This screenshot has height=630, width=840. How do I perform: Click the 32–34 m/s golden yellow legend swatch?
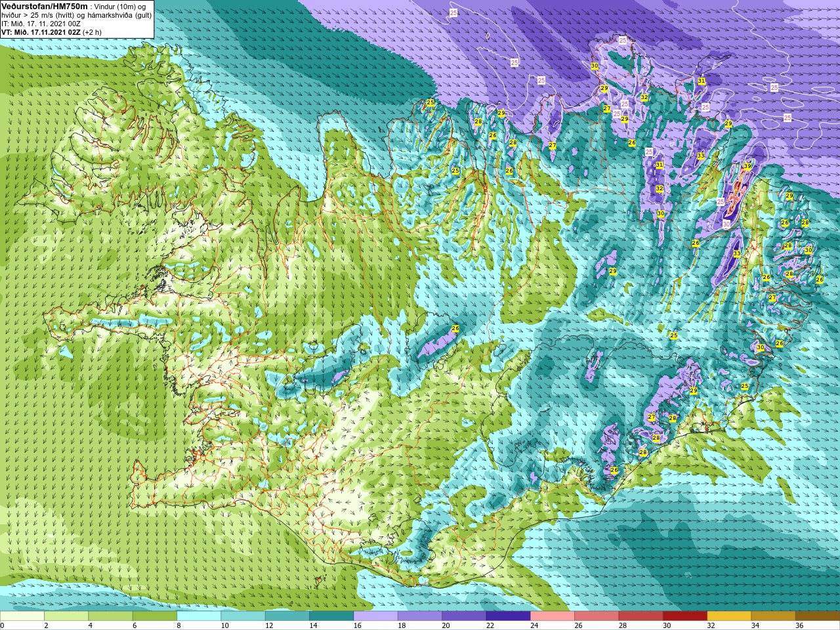(729, 616)
